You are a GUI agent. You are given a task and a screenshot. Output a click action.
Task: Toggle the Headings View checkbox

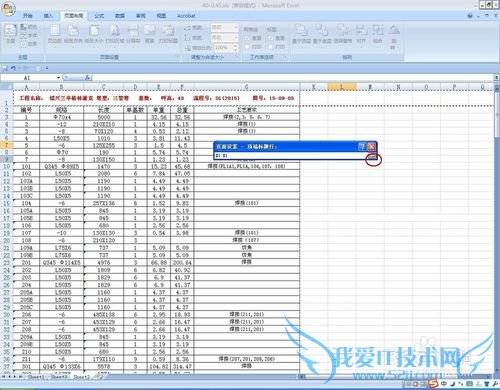tap(271, 38)
